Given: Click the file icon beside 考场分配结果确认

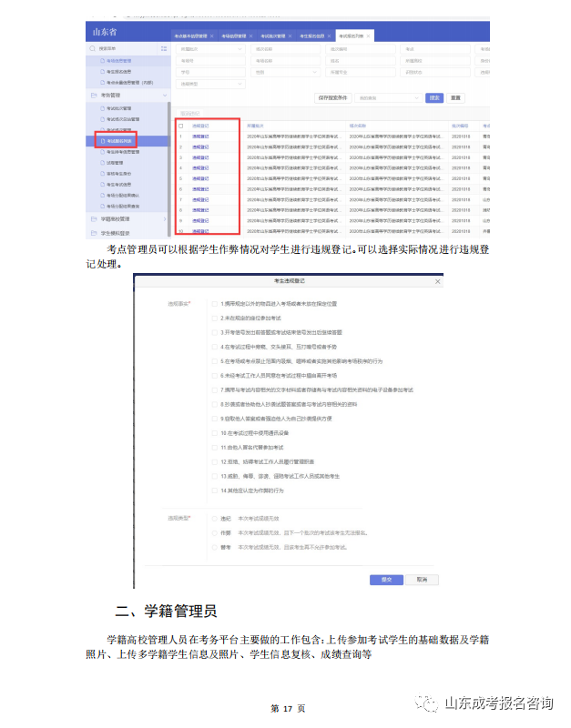Looking at the screenshot, I should click(x=103, y=196).
